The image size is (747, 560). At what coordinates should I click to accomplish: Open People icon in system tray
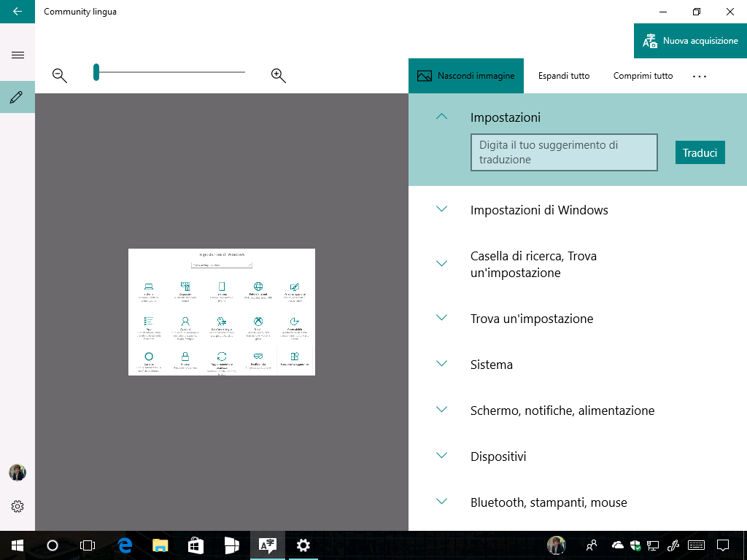point(591,545)
